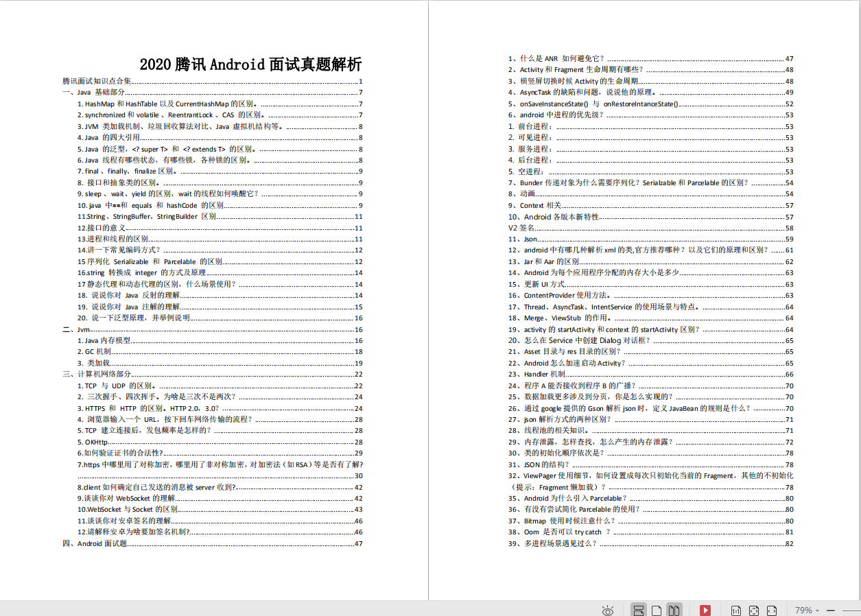Open '3. 类加载' entry
Screen dimensions: 861x616
(x=220, y=363)
